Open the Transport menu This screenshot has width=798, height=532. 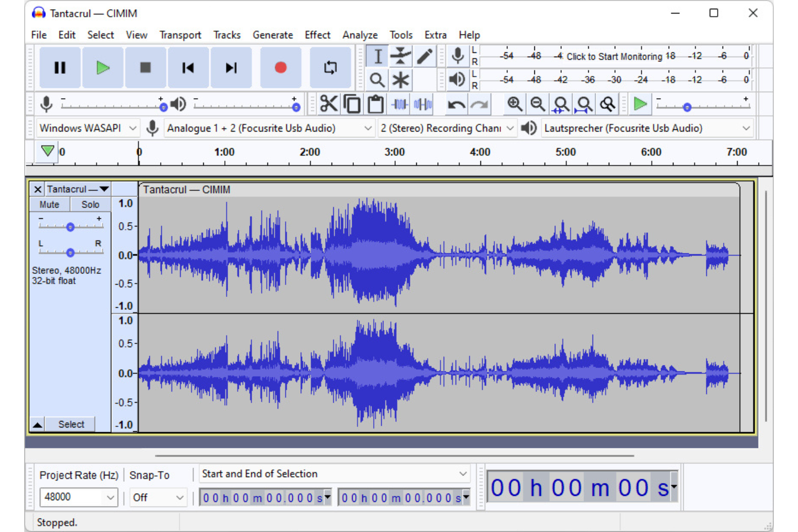[x=180, y=35]
